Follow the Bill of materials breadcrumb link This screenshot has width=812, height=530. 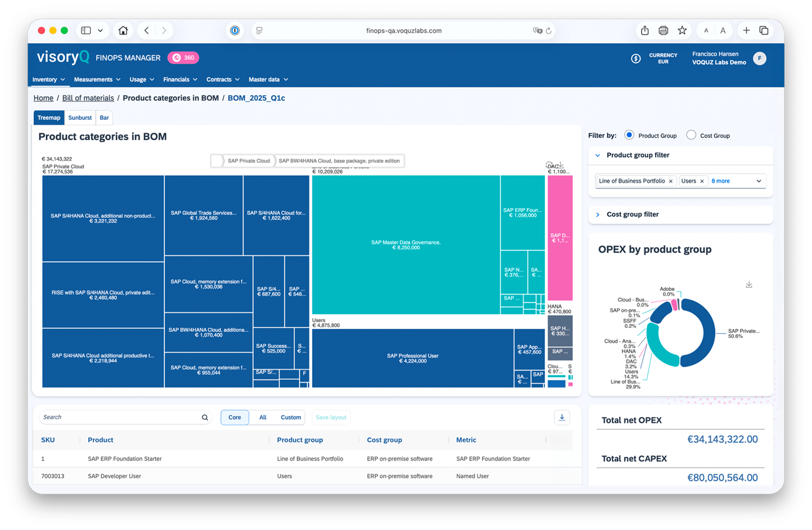tap(88, 98)
